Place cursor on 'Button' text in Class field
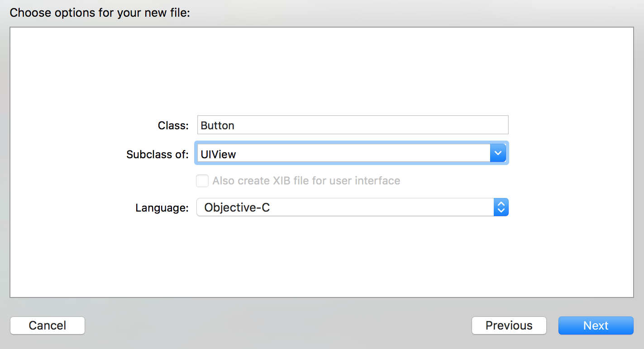The width and height of the screenshot is (644, 349). click(x=218, y=125)
